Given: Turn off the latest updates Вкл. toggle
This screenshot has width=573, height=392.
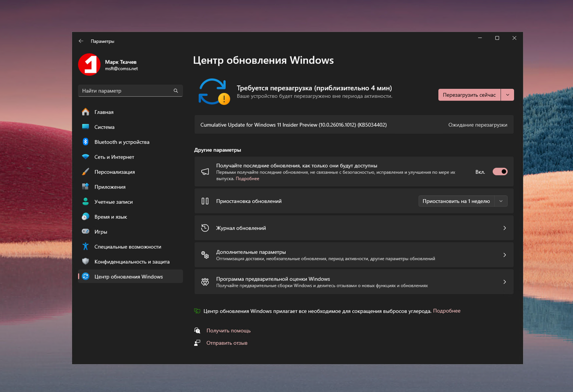Looking at the screenshot, I should [500, 172].
